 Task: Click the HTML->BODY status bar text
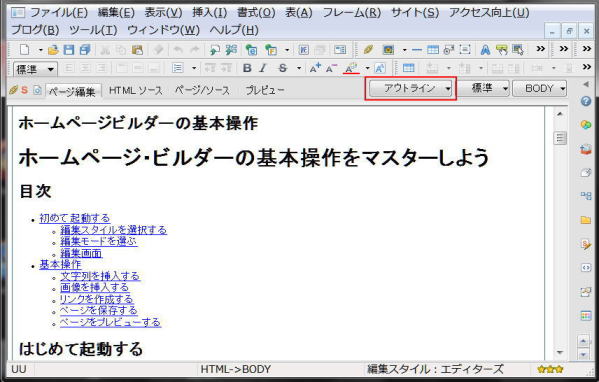pos(236,369)
